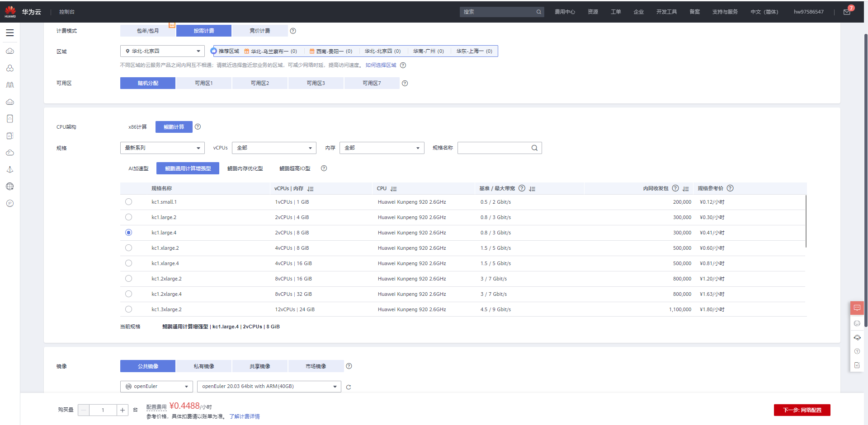Open 了解计费详情 link

tap(245, 416)
